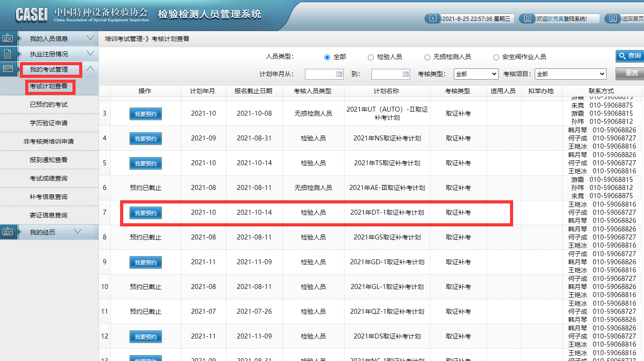Click the 联系方式 column header
The width and height of the screenshot is (644, 361).
click(601, 91)
